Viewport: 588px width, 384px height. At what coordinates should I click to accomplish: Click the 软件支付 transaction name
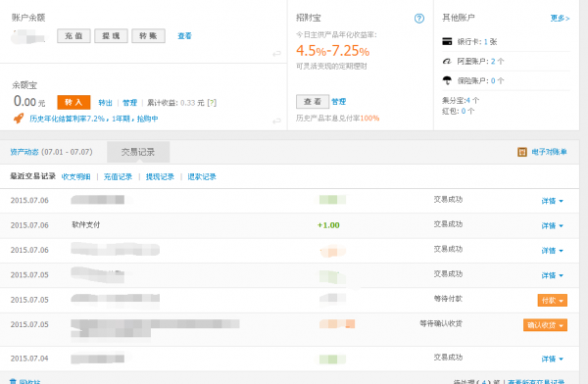point(86,224)
